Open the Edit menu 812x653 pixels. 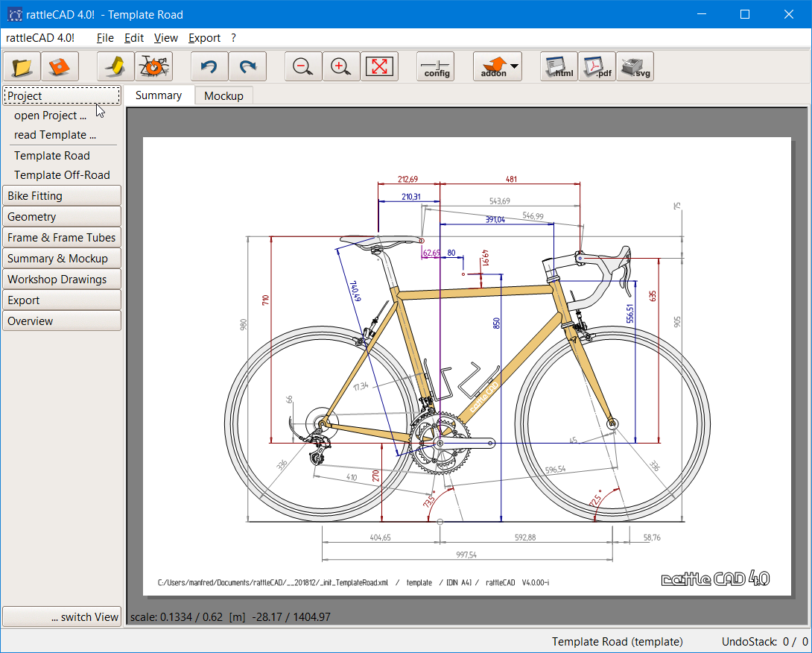(x=133, y=38)
